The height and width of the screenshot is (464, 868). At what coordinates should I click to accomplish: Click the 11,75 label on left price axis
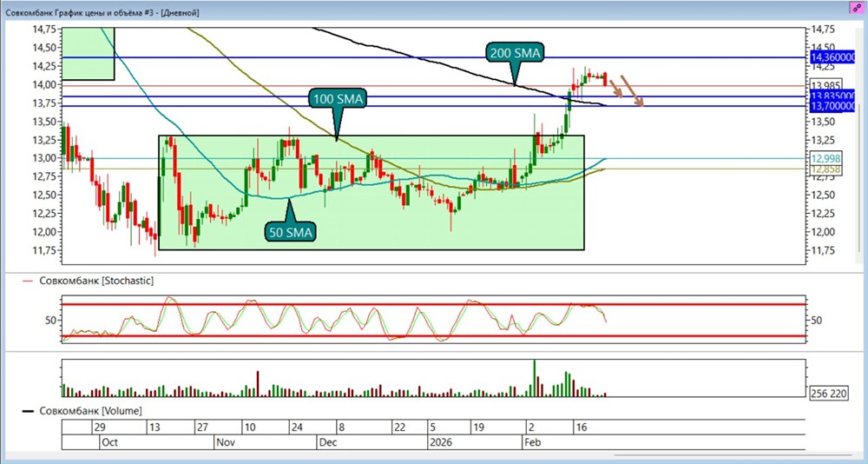(x=43, y=250)
